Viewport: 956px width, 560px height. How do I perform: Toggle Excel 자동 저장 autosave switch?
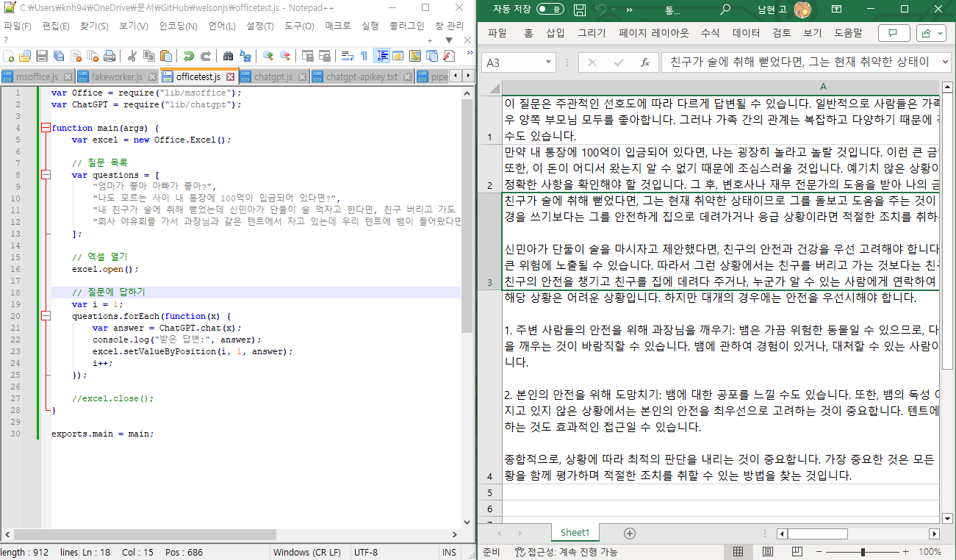[x=550, y=10]
